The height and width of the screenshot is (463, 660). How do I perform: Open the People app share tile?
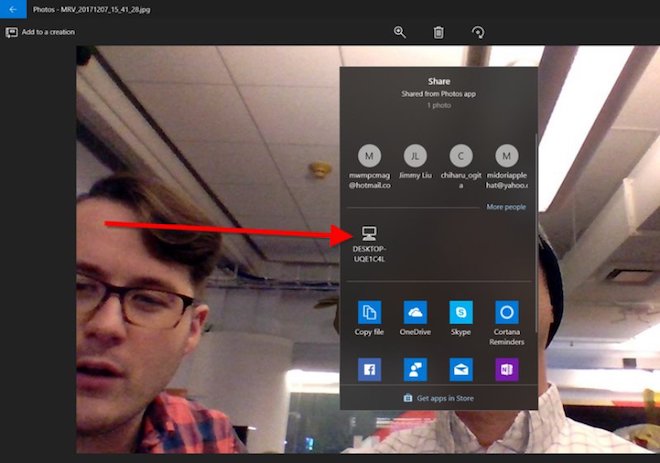point(414,370)
